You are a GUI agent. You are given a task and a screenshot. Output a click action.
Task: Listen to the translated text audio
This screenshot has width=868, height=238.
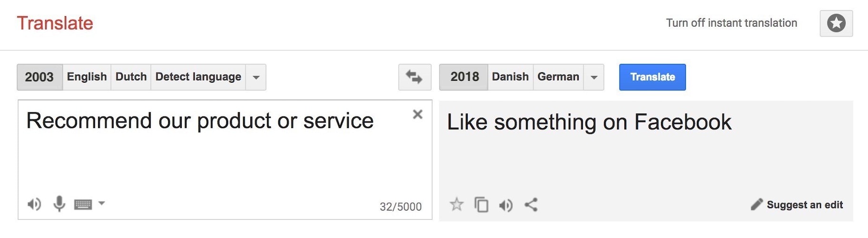click(505, 205)
